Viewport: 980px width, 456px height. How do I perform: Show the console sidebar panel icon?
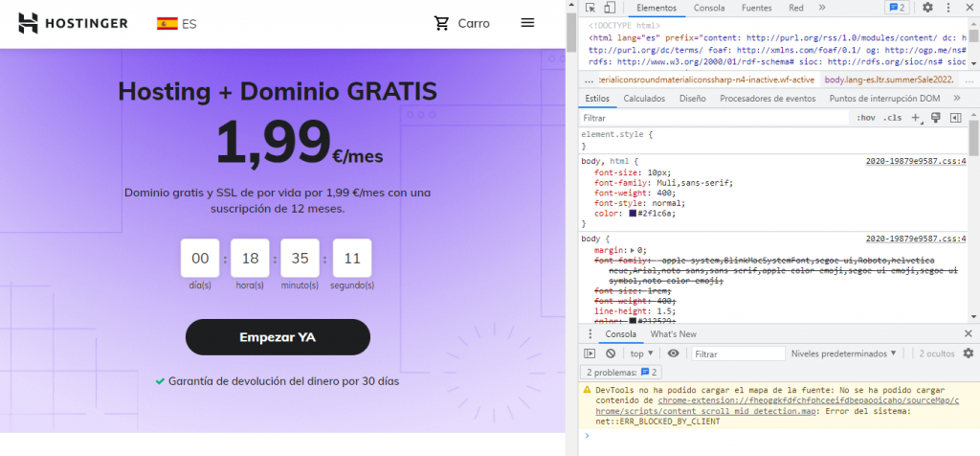tap(590, 353)
